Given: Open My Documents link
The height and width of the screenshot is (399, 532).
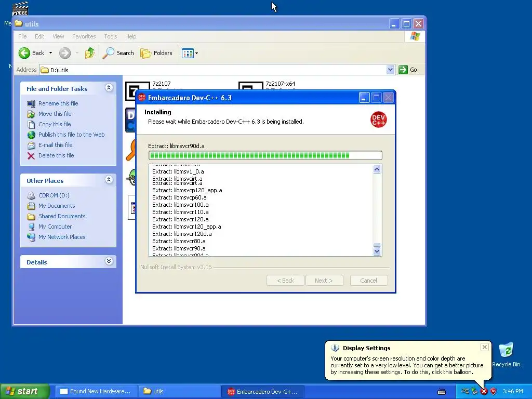Looking at the screenshot, I should (x=57, y=206).
